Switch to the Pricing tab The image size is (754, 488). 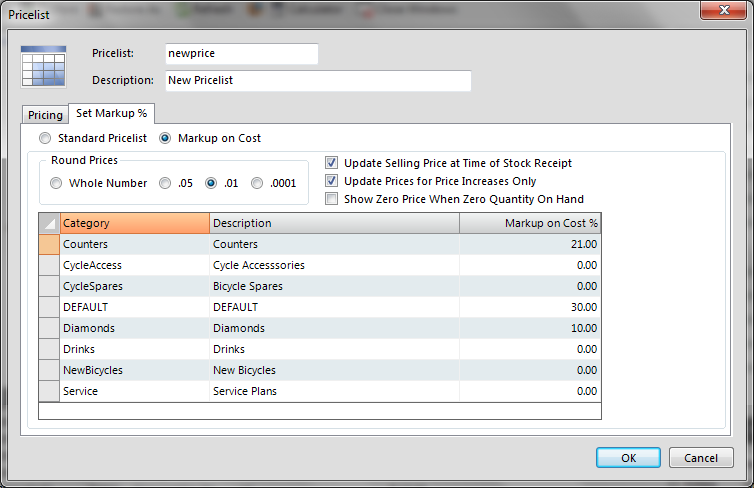(x=45, y=115)
